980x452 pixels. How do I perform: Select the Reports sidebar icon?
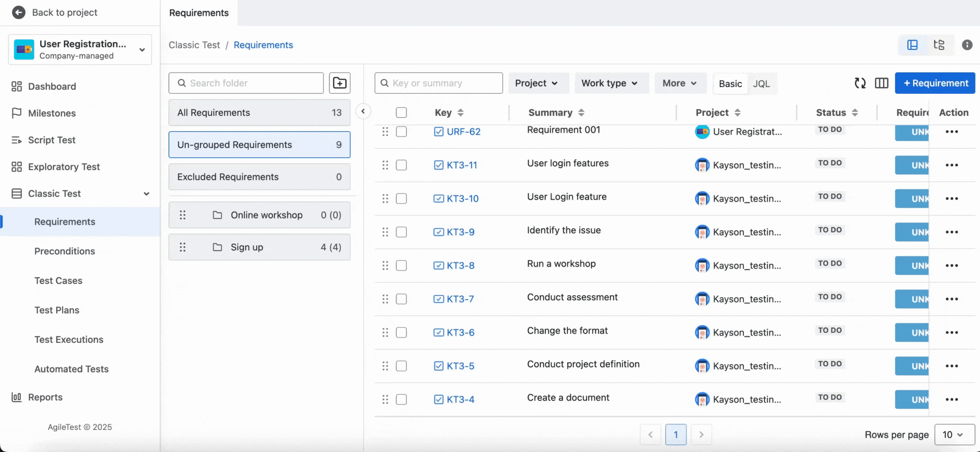(16, 397)
